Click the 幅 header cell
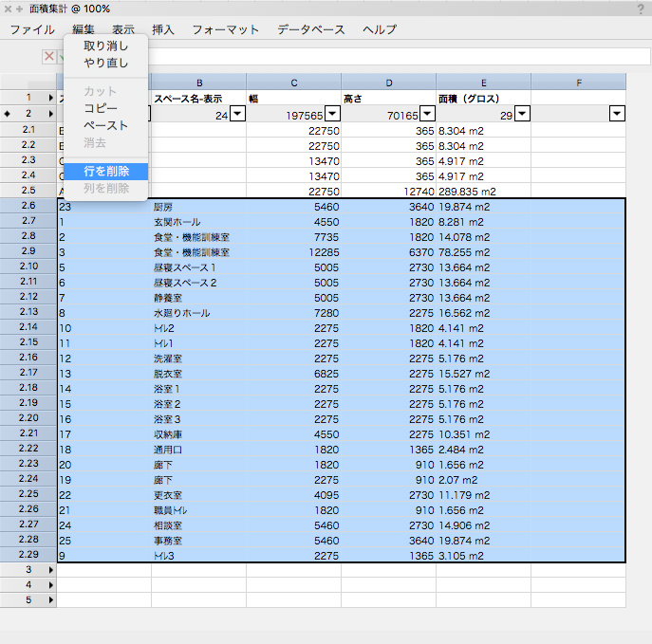 (293, 99)
